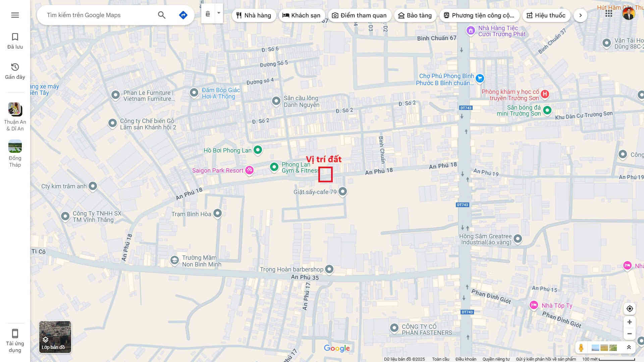Viewport: 644px width, 362px height.
Task: Open directions with blue arrow icon
Action: (183, 15)
